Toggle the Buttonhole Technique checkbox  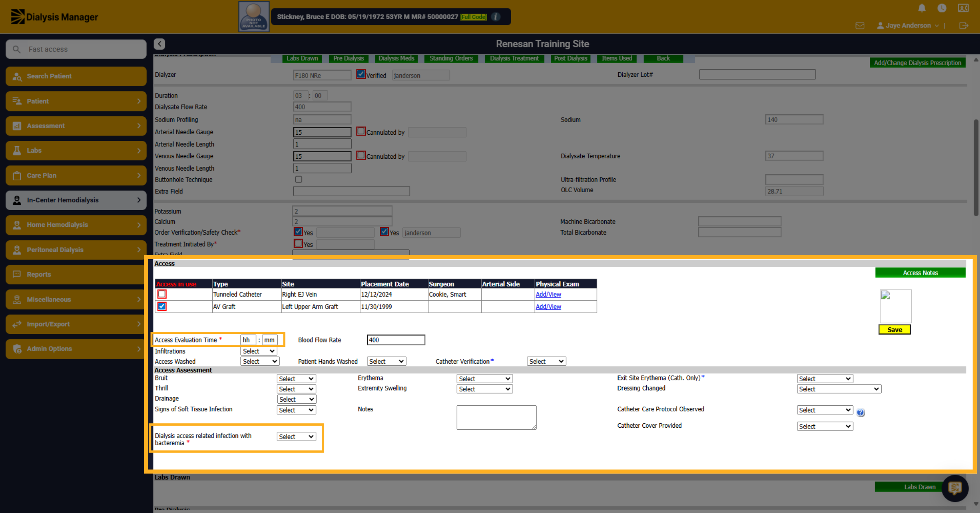pyautogui.click(x=298, y=179)
